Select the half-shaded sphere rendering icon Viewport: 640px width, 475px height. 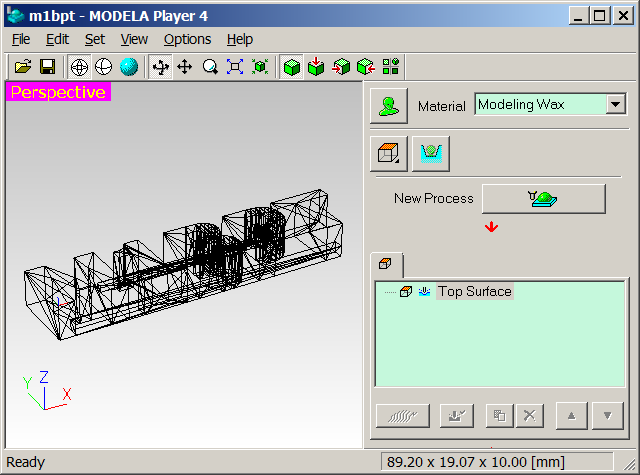click(x=104, y=67)
